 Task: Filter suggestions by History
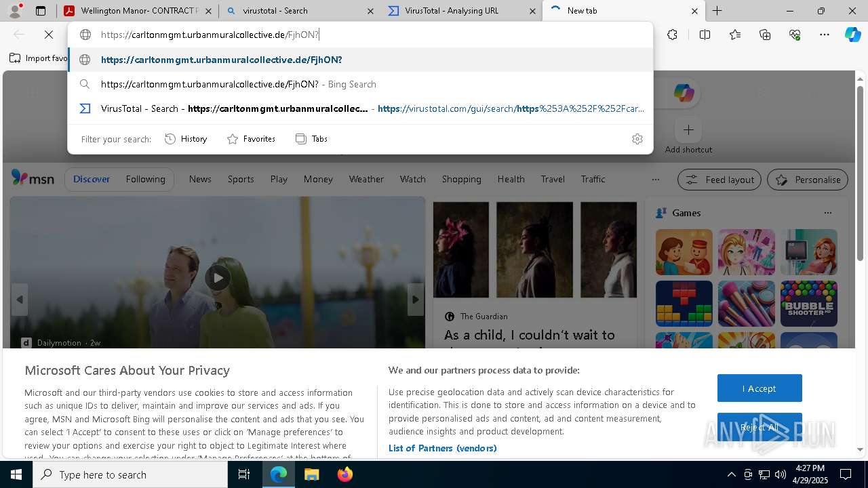pyautogui.click(x=186, y=139)
